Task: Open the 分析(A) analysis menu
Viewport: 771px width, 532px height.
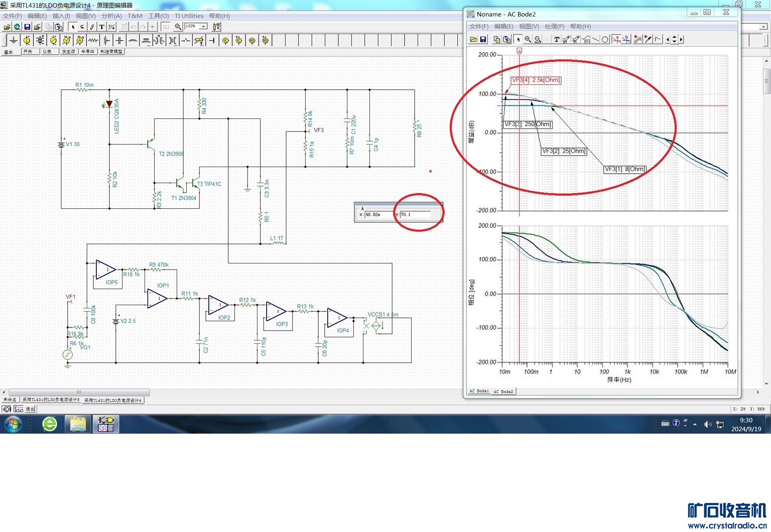Action: tap(111, 16)
